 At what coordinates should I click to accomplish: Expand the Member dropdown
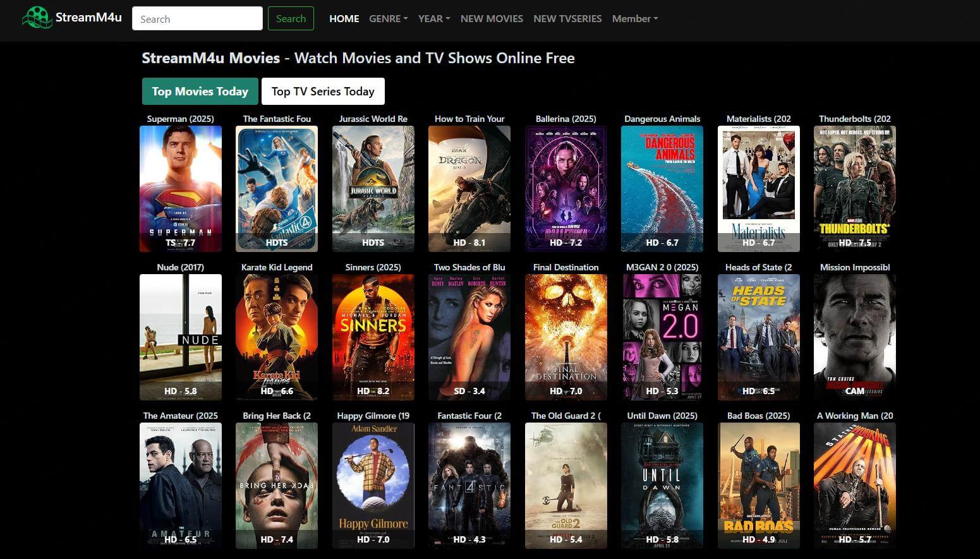634,18
